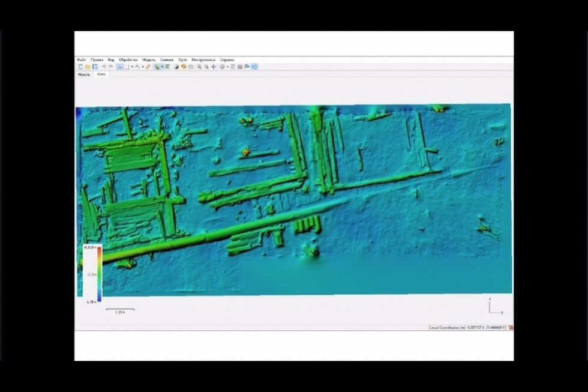The image size is (588, 392).
Task: Toggle the blue flag markers display
Action: pos(247,67)
